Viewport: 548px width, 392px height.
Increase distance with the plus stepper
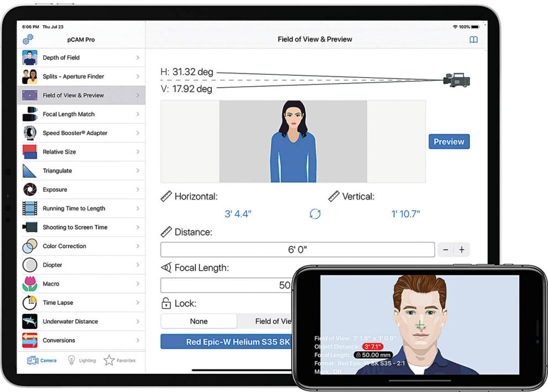click(x=461, y=250)
